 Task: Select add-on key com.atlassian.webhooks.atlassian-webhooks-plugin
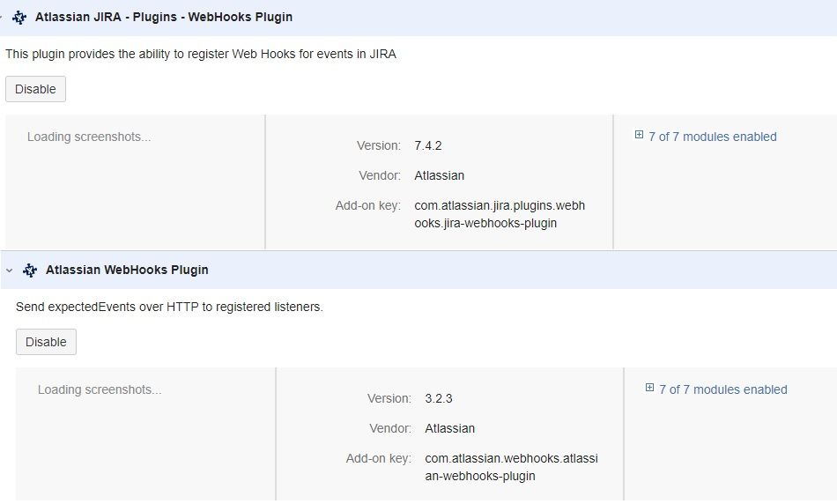(511, 467)
